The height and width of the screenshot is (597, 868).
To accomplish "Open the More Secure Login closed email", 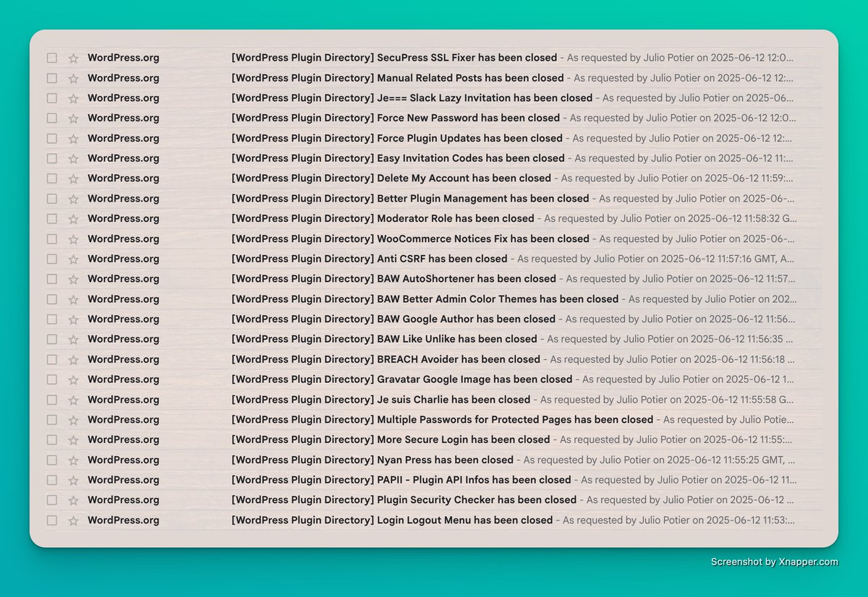I will (391, 439).
